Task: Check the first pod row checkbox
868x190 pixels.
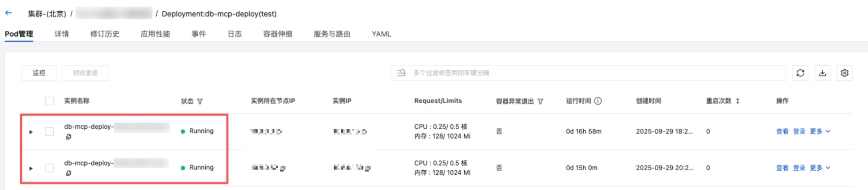Action: tap(49, 132)
